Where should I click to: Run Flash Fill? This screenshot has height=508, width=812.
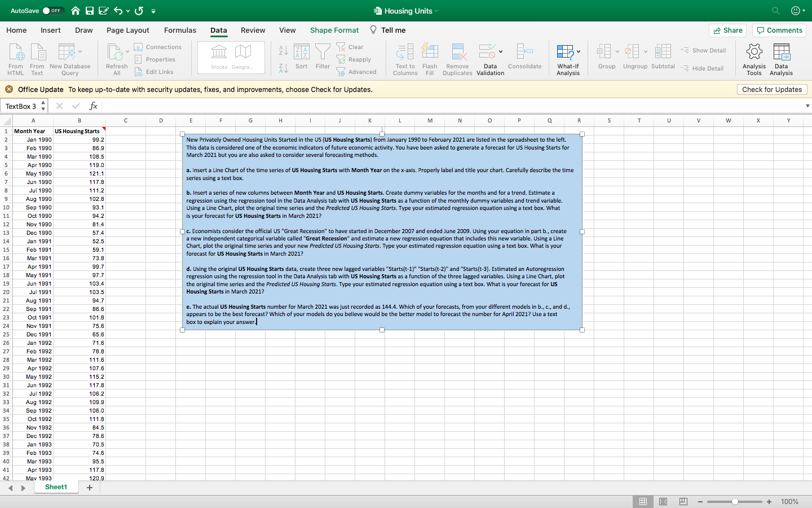430,59
